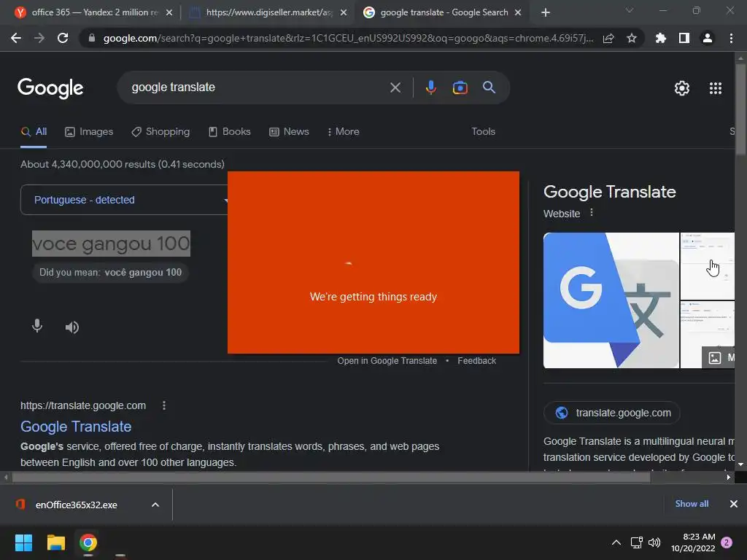
Task: Open the More search filters menu
Action: pyautogui.click(x=344, y=131)
